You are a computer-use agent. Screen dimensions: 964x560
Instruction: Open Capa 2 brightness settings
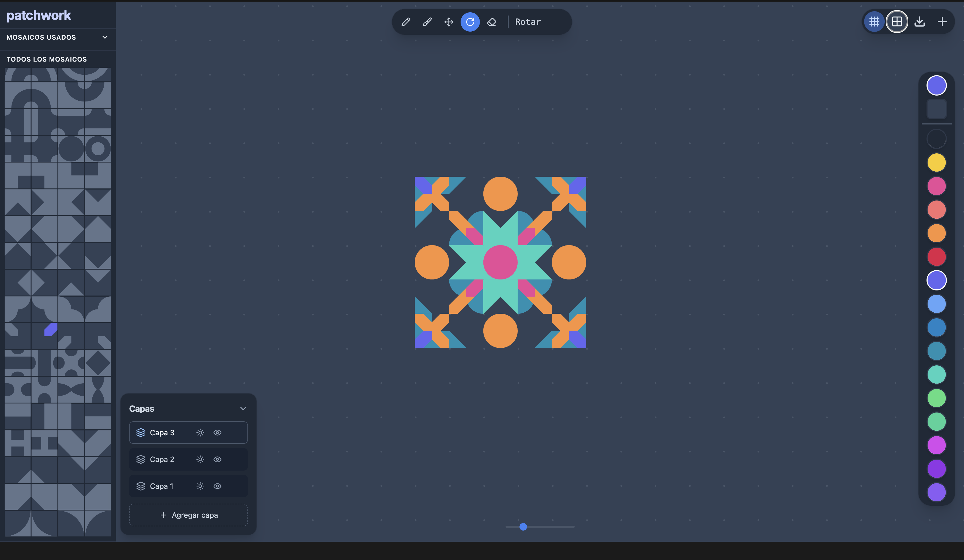click(x=200, y=459)
